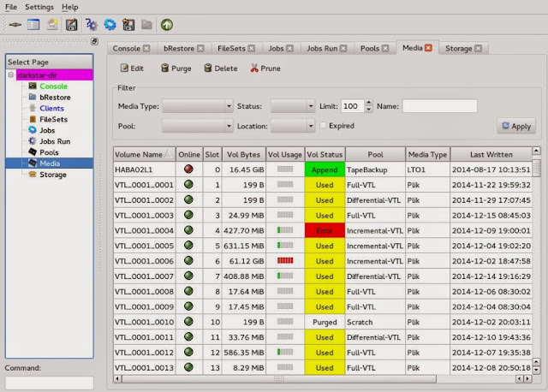Click the Command input field
Image resolution: width=548 pixels, height=392 pixels.
click(x=50, y=383)
